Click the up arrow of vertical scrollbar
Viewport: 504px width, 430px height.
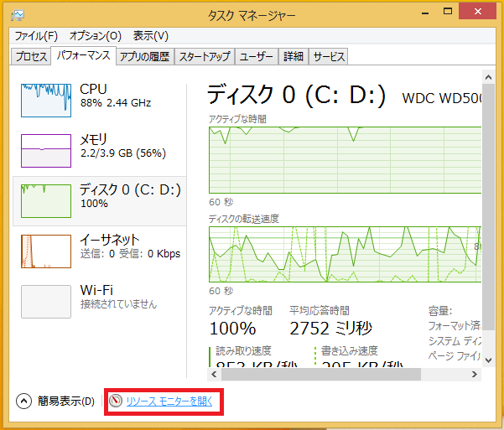[x=489, y=77]
